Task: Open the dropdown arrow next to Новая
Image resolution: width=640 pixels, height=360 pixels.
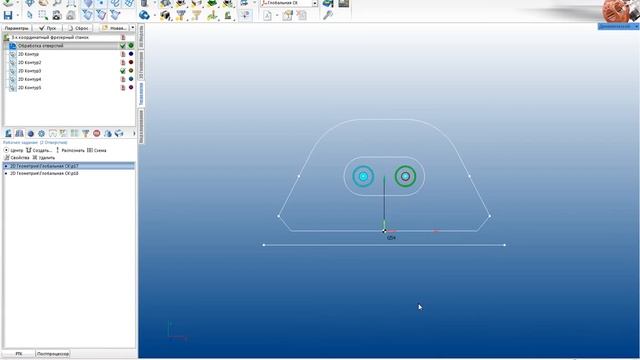Action: coord(132,28)
